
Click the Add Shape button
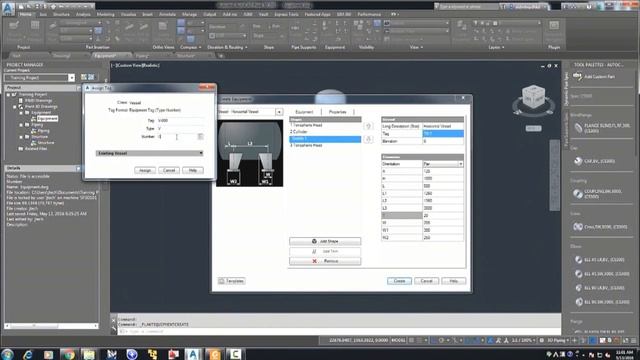pyautogui.click(x=325, y=241)
